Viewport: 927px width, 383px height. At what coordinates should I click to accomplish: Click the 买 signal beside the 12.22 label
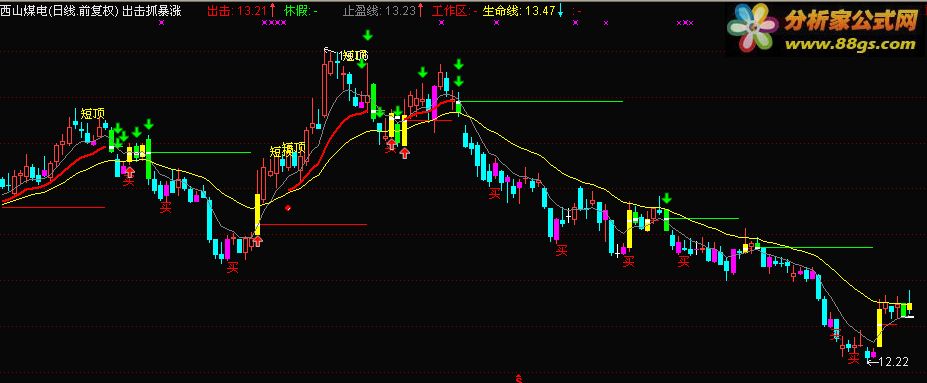[x=853, y=359]
